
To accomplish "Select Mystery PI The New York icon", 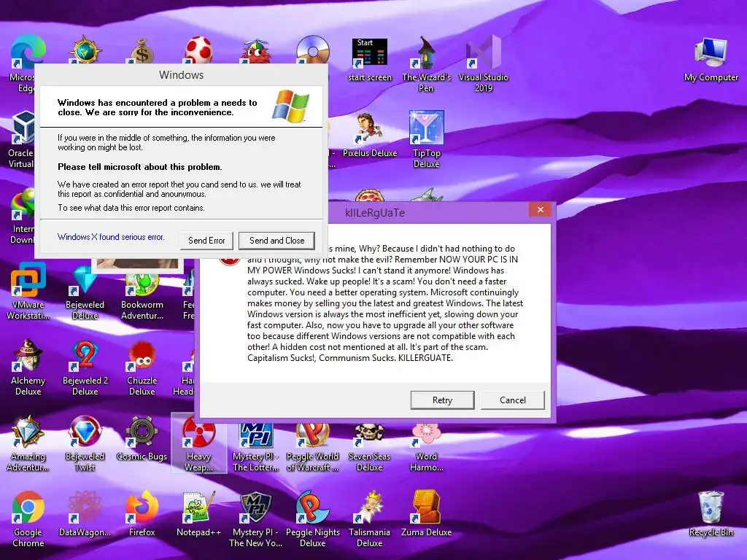I will click(256, 519).
